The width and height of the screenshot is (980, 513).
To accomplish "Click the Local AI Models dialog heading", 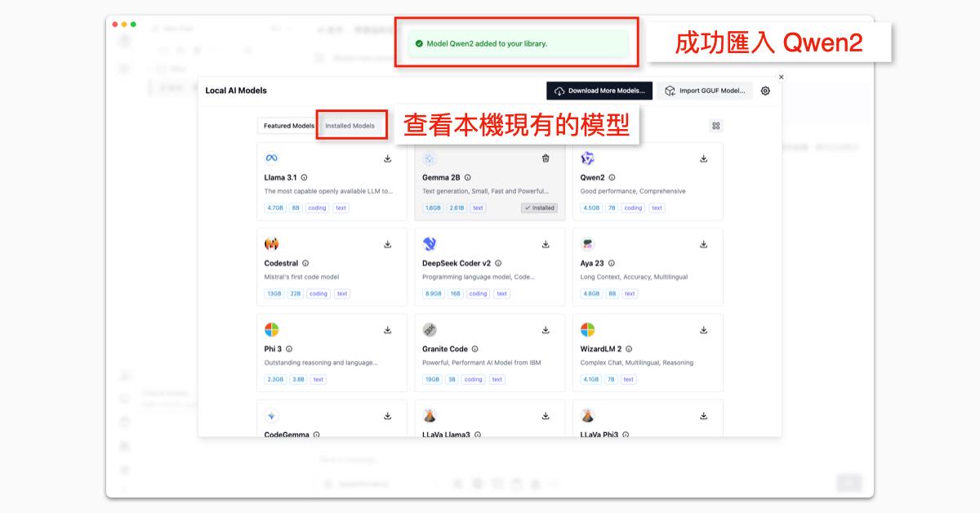I will [x=236, y=91].
